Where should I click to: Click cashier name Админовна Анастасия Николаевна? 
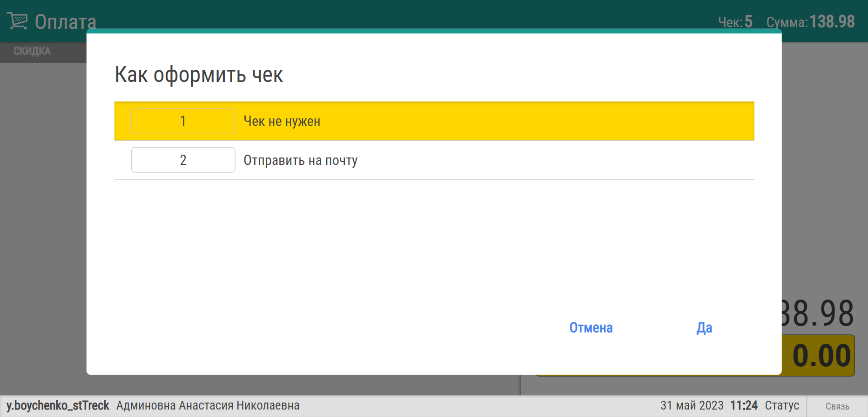click(x=208, y=405)
